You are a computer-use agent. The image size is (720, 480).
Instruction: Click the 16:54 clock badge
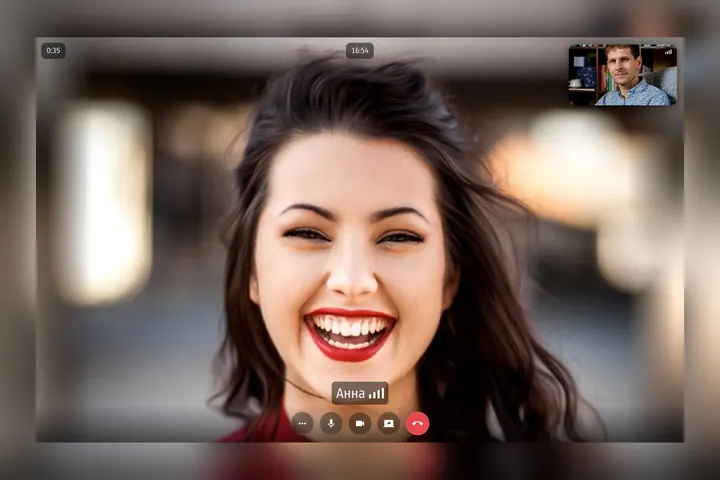point(360,51)
